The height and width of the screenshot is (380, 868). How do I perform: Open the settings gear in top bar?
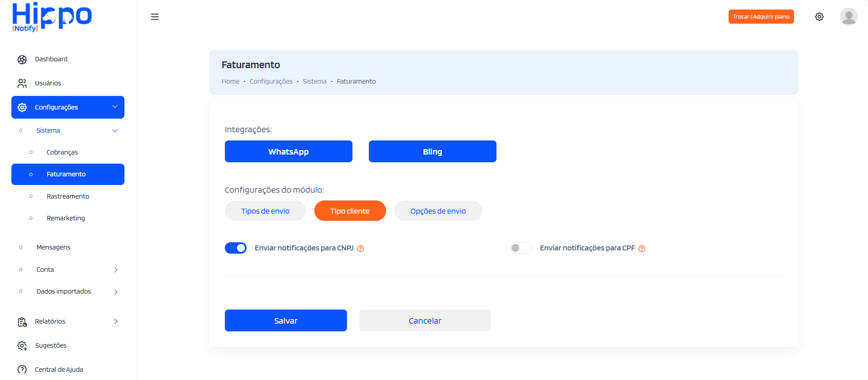click(819, 17)
